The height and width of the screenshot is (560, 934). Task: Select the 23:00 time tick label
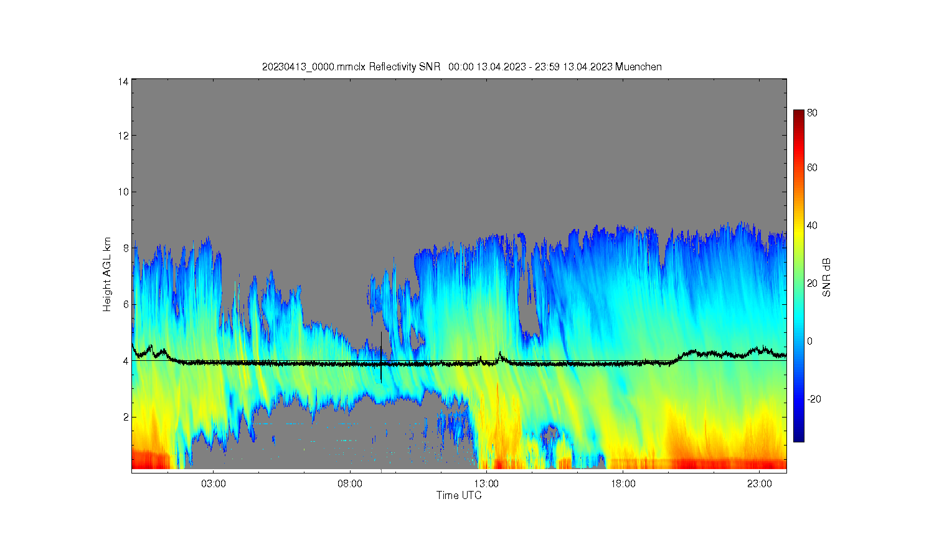click(x=759, y=483)
